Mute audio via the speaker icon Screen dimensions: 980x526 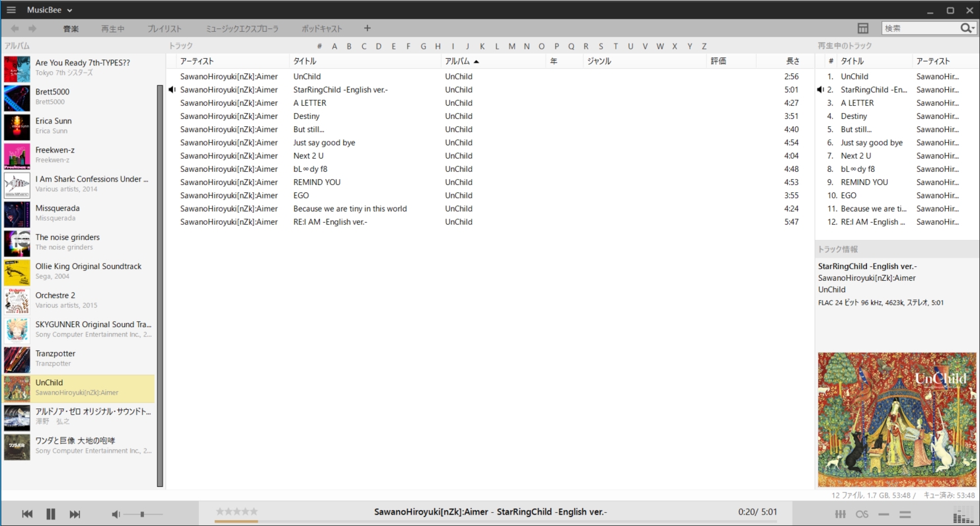coord(116,514)
